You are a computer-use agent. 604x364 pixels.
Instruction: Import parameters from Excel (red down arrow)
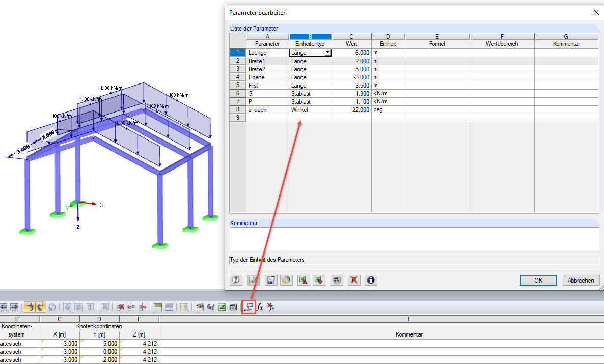(x=319, y=280)
